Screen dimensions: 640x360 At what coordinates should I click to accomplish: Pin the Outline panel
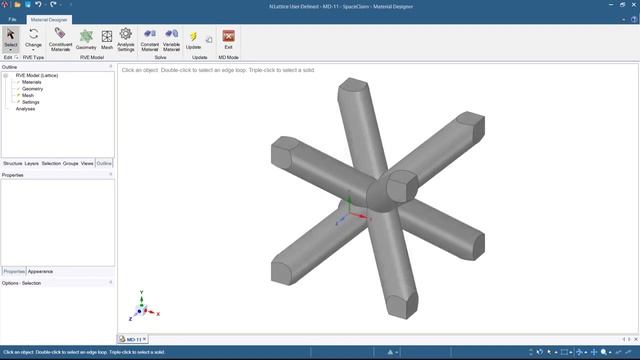point(111,66)
